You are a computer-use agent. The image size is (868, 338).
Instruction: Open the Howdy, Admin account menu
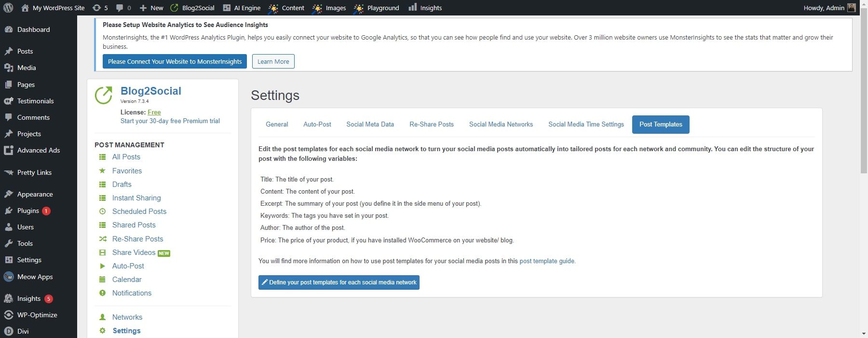point(829,8)
